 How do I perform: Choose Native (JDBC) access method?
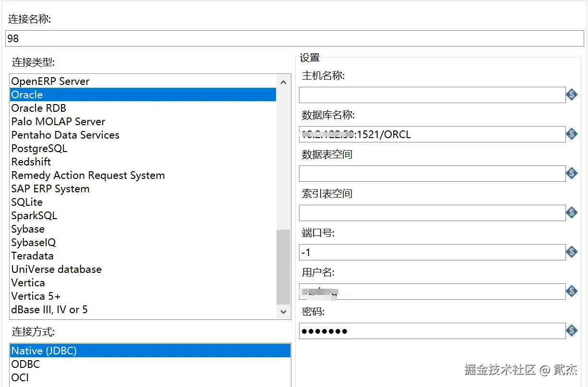(x=150, y=351)
